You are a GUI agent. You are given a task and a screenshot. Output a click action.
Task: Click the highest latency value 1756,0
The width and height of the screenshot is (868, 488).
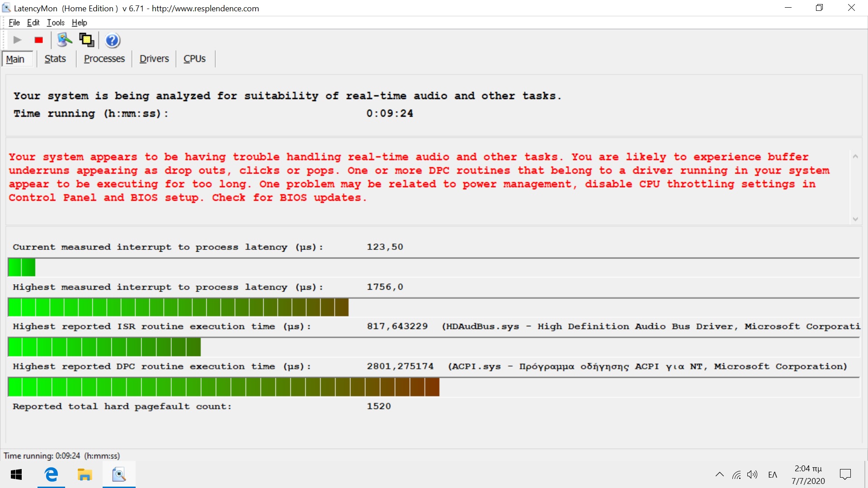coord(385,287)
